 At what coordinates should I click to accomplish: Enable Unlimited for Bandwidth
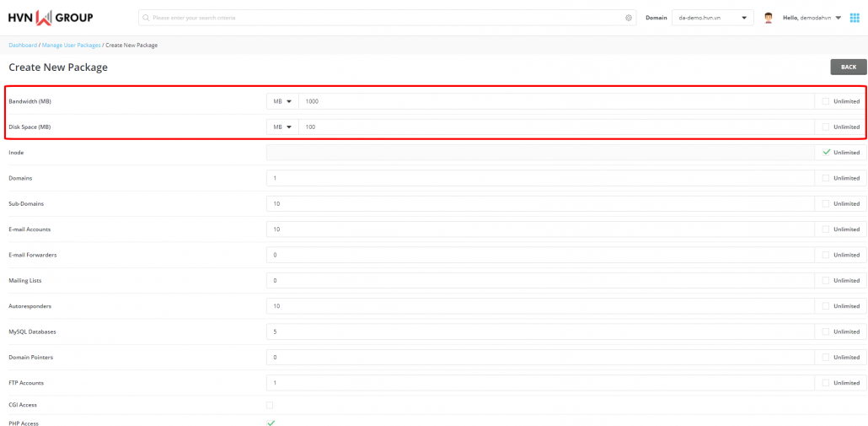point(826,101)
